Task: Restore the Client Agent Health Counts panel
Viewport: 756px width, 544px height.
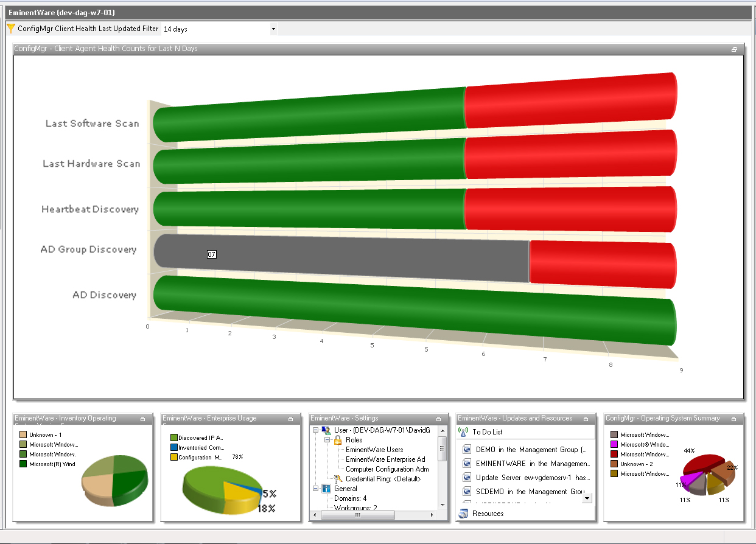Action: (735, 49)
